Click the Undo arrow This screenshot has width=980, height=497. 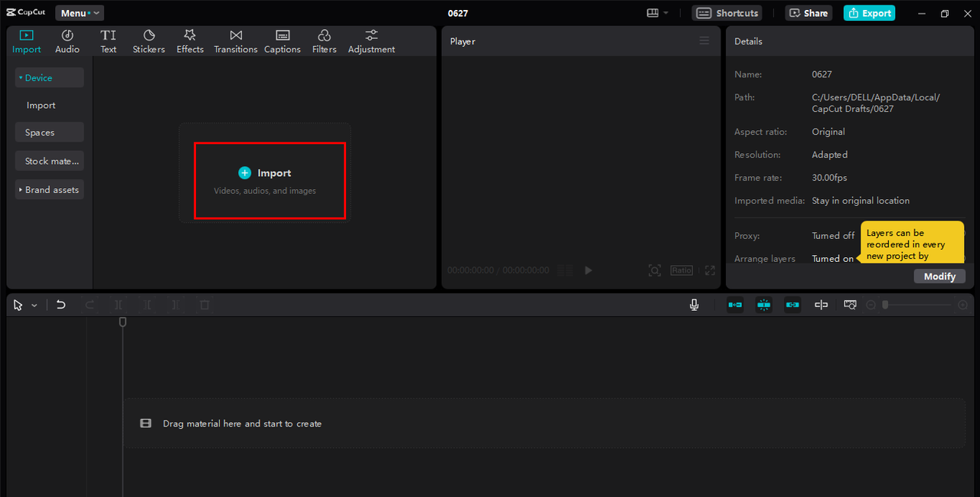pyautogui.click(x=61, y=305)
